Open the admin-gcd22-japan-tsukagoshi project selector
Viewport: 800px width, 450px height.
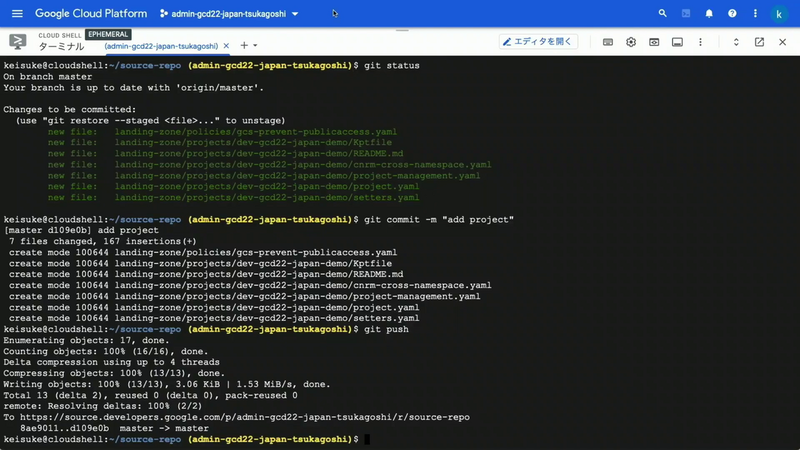(x=229, y=14)
